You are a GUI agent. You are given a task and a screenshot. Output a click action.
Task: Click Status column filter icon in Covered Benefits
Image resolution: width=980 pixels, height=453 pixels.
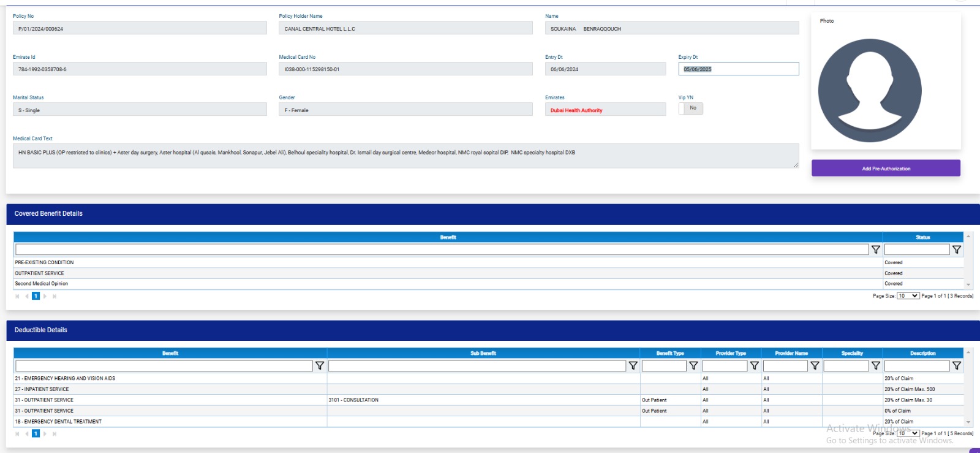[956, 249]
